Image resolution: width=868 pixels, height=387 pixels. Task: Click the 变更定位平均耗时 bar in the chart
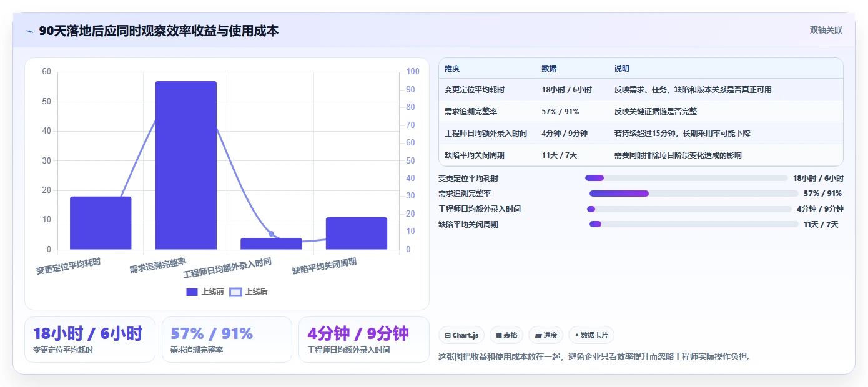coord(101,223)
